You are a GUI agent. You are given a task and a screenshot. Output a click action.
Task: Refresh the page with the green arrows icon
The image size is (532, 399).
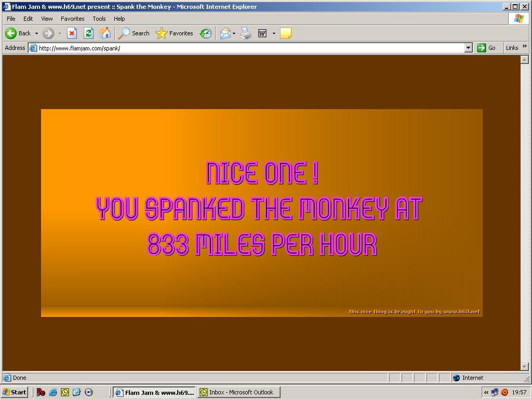(88, 33)
